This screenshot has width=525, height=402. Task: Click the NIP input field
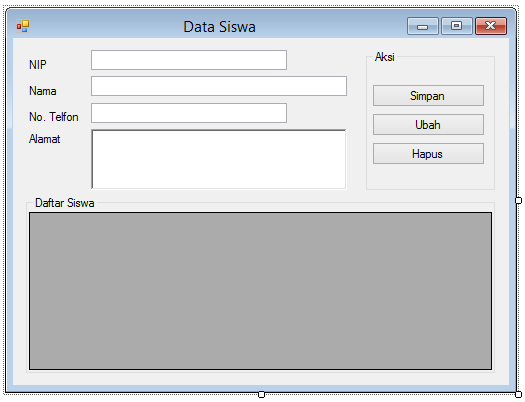[189, 60]
